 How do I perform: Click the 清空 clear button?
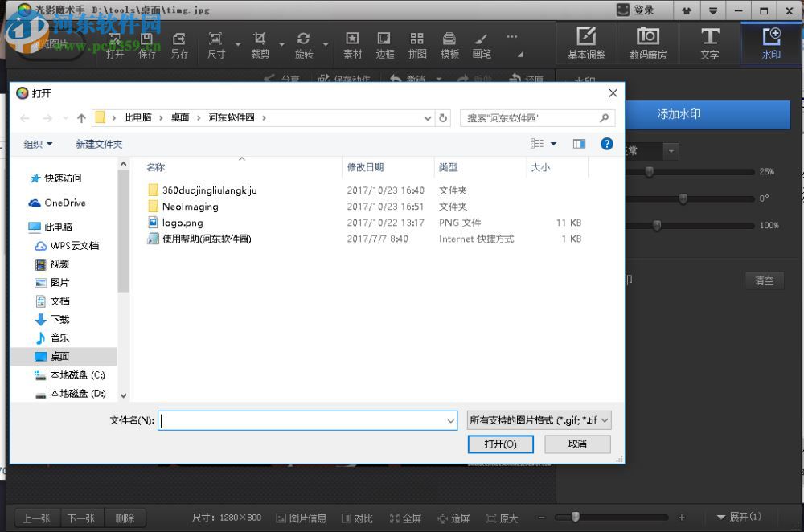tap(763, 280)
